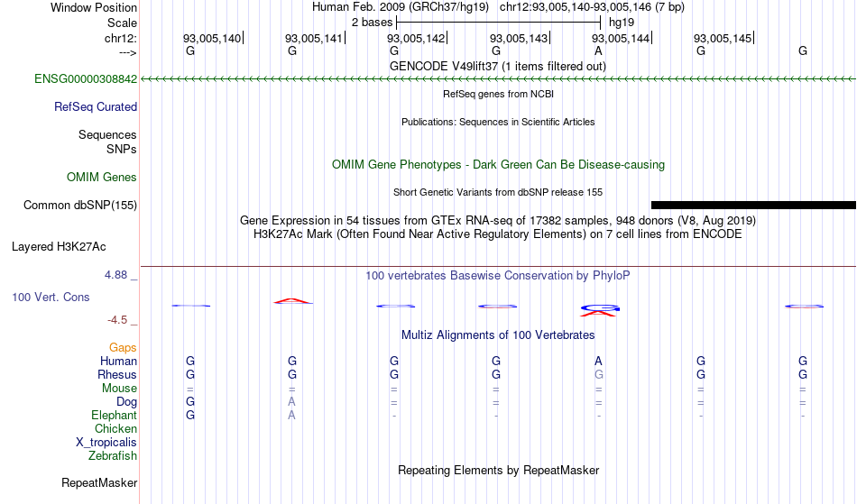Click the ENSG00000308842 green transcript line
The width and height of the screenshot is (857, 504).
tap(499, 79)
